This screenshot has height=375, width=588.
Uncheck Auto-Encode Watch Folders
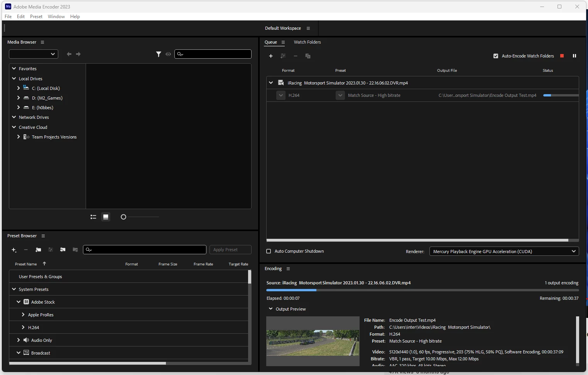[496, 56]
